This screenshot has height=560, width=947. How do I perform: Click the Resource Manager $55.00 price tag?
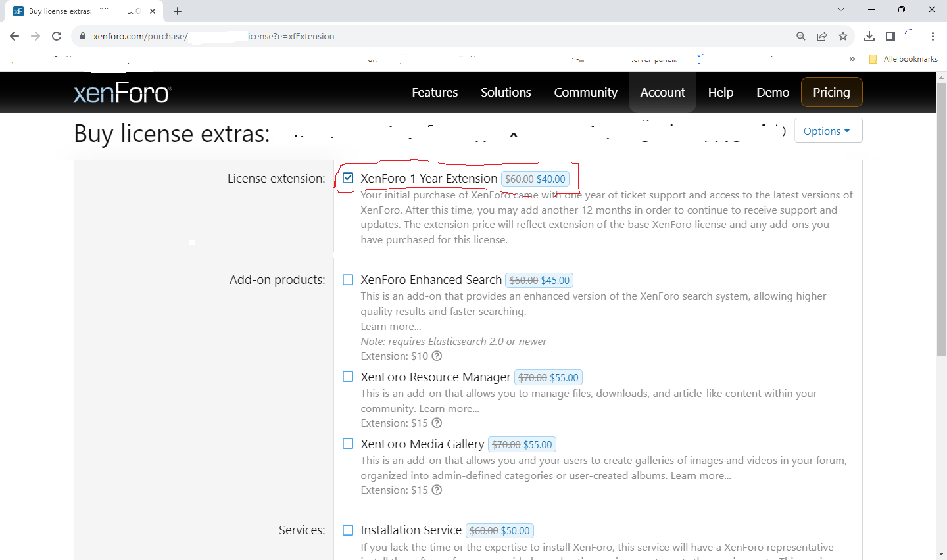point(548,378)
